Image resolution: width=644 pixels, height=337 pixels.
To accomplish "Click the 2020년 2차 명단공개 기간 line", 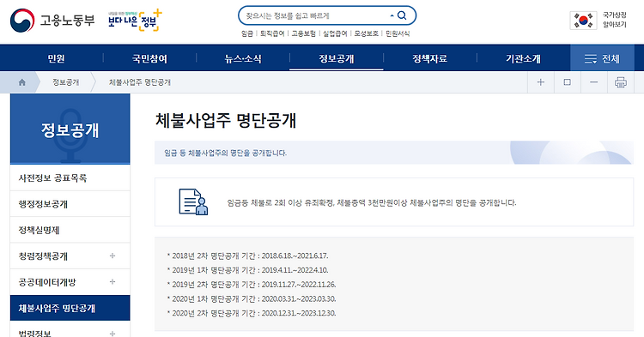I will point(252,313).
